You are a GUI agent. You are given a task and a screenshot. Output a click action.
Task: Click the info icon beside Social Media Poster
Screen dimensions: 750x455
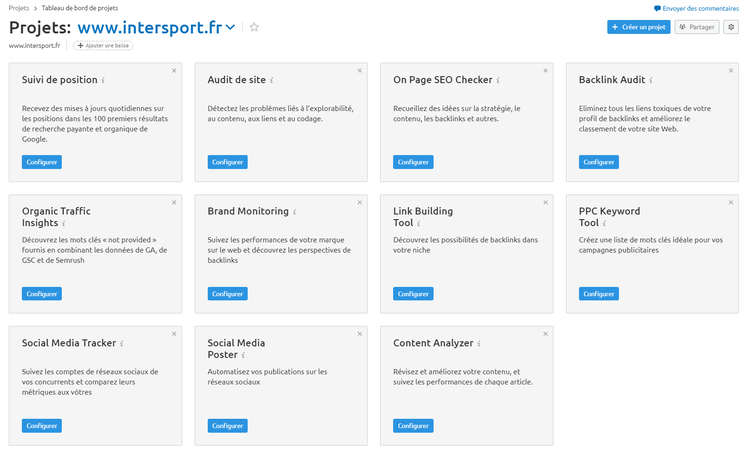[243, 355]
